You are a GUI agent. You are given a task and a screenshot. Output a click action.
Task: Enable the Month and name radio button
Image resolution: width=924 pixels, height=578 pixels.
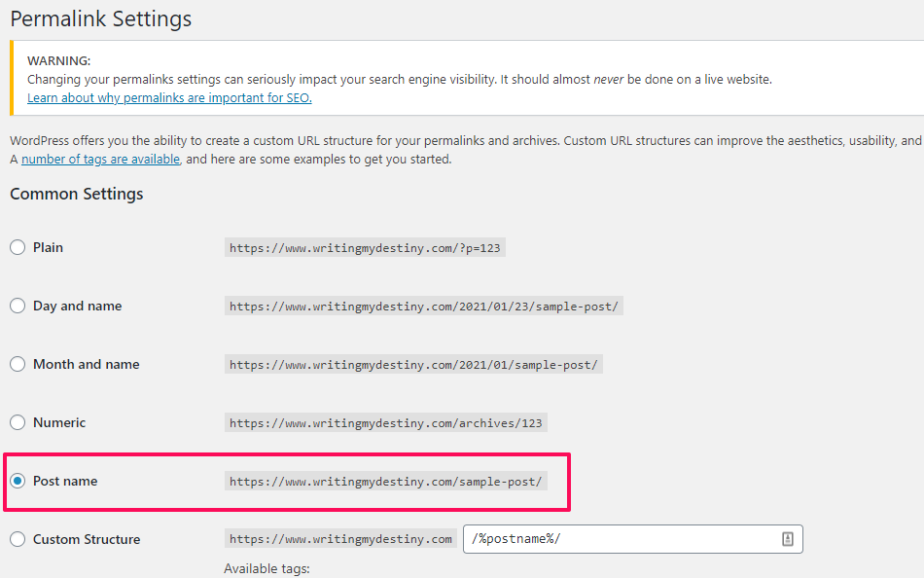[18, 364]
